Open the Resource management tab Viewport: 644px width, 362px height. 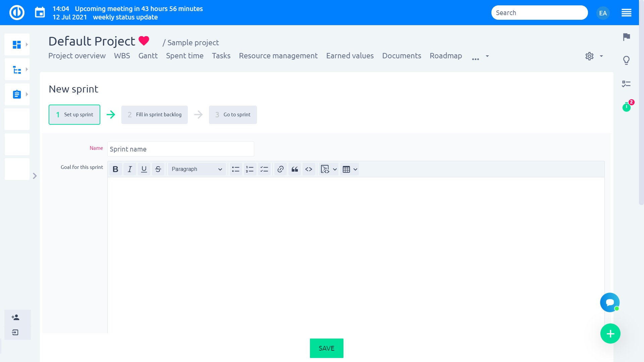[278, 56]
